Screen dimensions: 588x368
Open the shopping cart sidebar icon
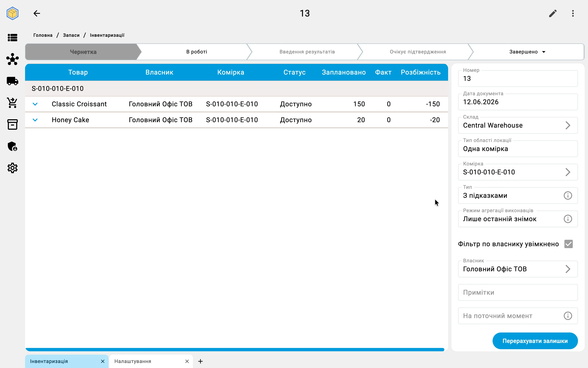point(12,103)
